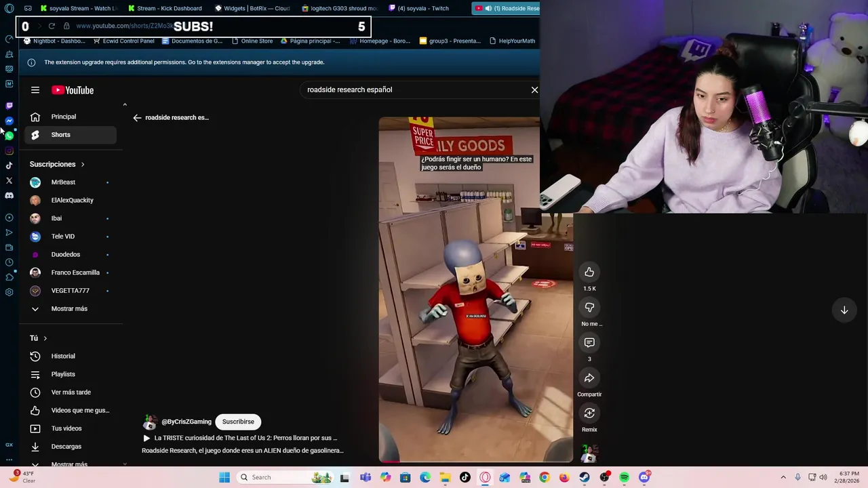Open the Nightbot Dashboard bookmark
This screenshot has height=488, width=868.
(x=54, y=41)
